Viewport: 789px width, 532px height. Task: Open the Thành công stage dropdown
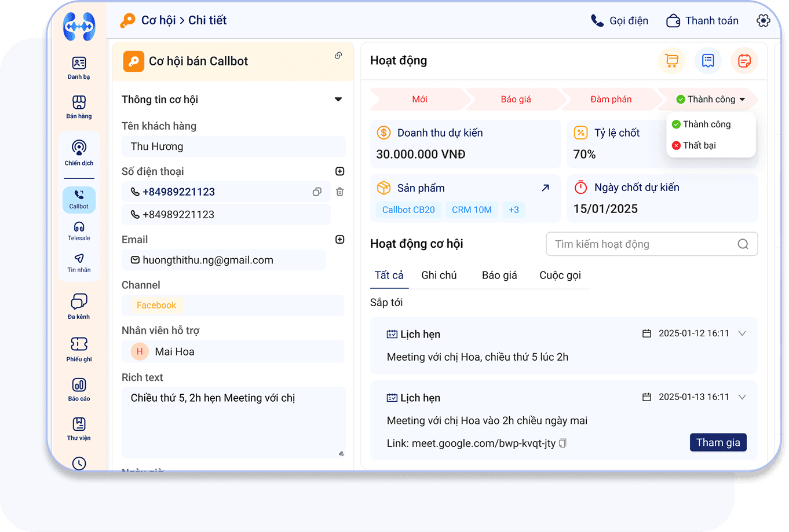click(x=711, y=100)
